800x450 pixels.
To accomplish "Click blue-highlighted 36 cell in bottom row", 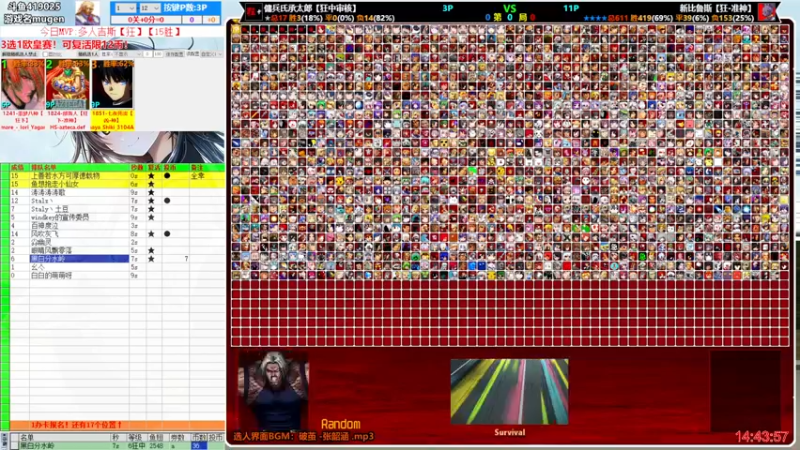I will [199, 446].
